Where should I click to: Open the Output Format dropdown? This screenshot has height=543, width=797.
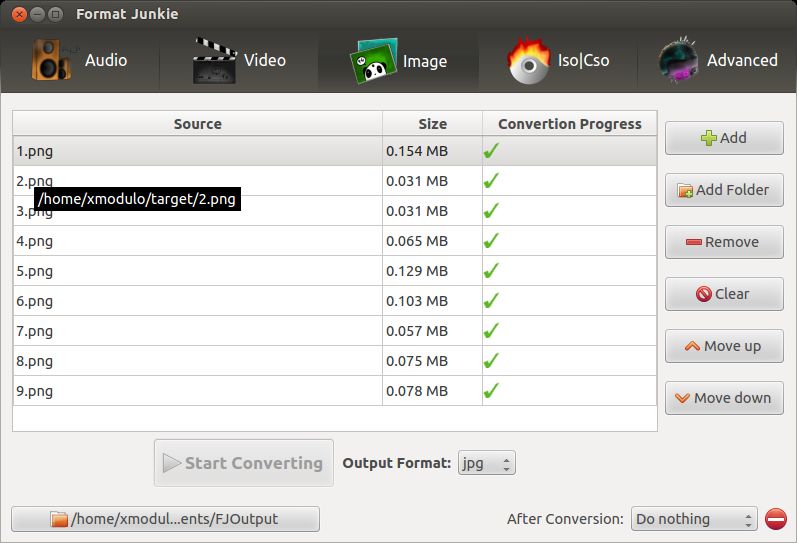click(486, 463)
